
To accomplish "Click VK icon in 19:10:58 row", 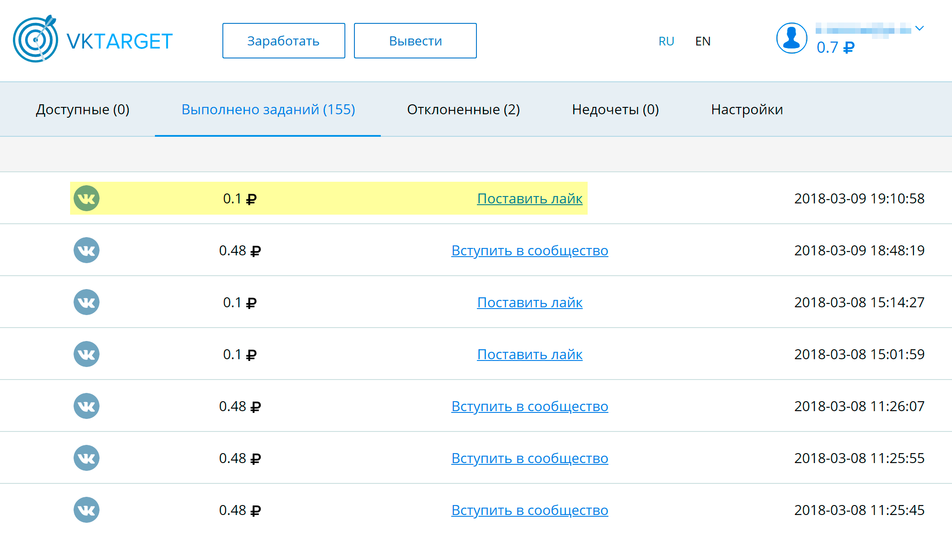I will coord(87,198).
